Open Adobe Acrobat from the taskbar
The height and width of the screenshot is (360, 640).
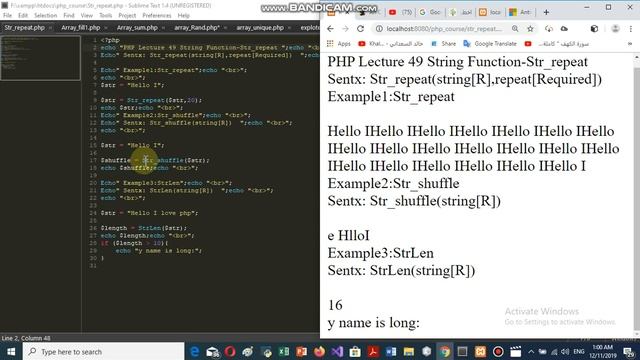[373, 351]
